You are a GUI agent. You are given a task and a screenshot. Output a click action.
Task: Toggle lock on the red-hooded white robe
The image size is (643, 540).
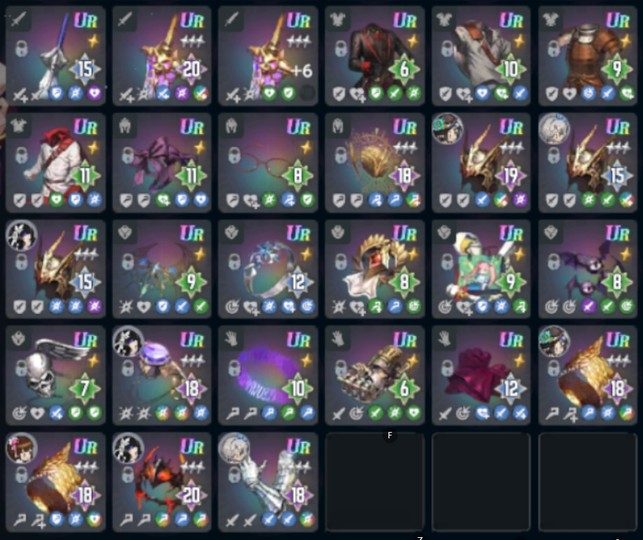coord(21,155)
